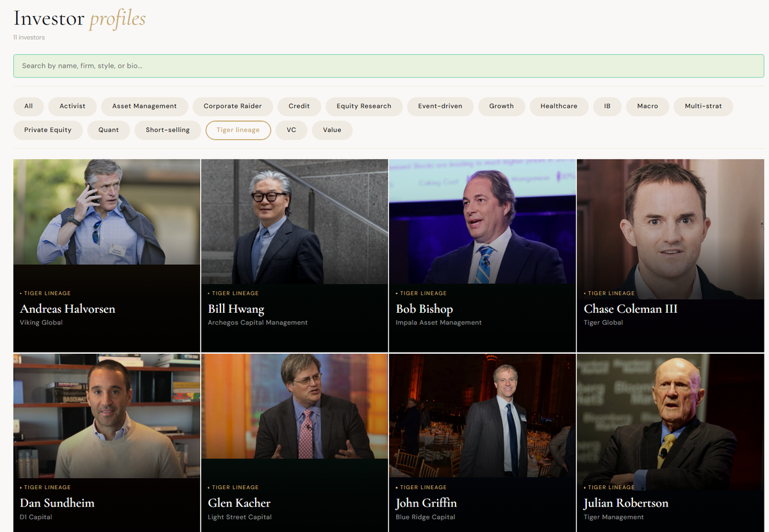Screen dimensions: 769x532
Task: Click the Tiger Global firm text
Action: [604, 323]
